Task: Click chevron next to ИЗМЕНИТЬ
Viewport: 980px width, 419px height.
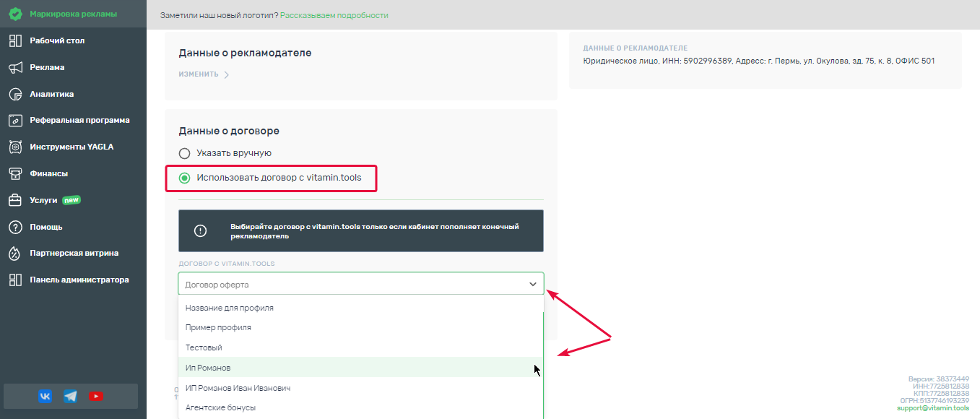Action: tap(226, 74)
